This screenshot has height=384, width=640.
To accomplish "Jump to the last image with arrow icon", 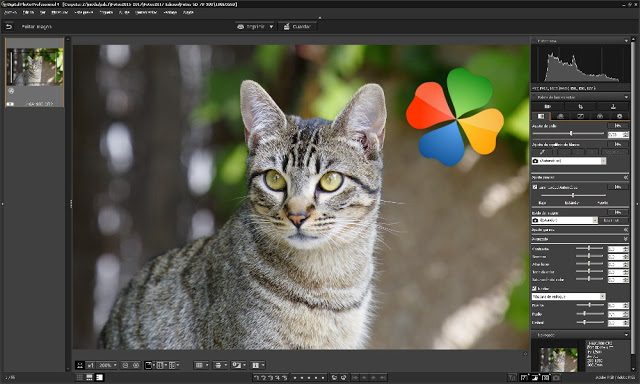I will pyautogui.click(x=381, y=377).
